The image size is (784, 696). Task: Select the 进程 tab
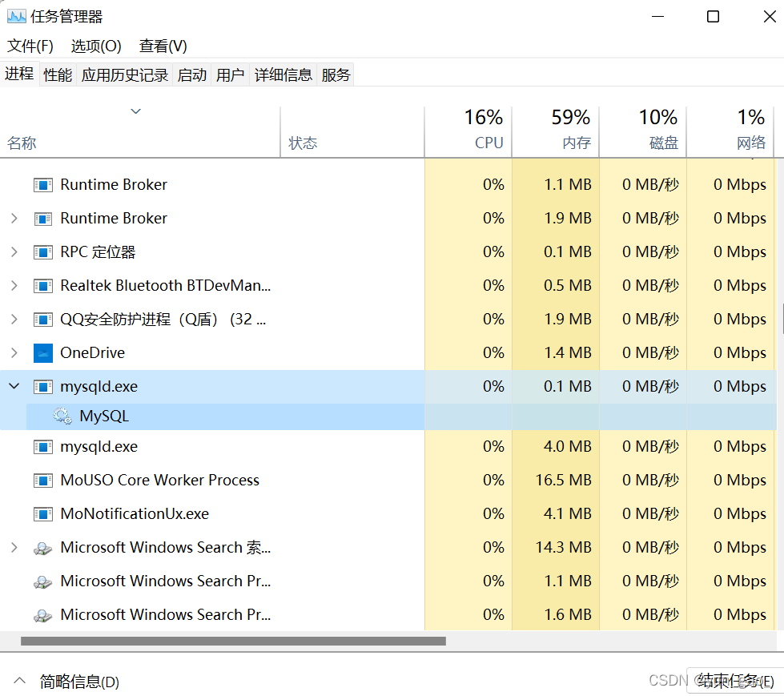coord(19,74)
